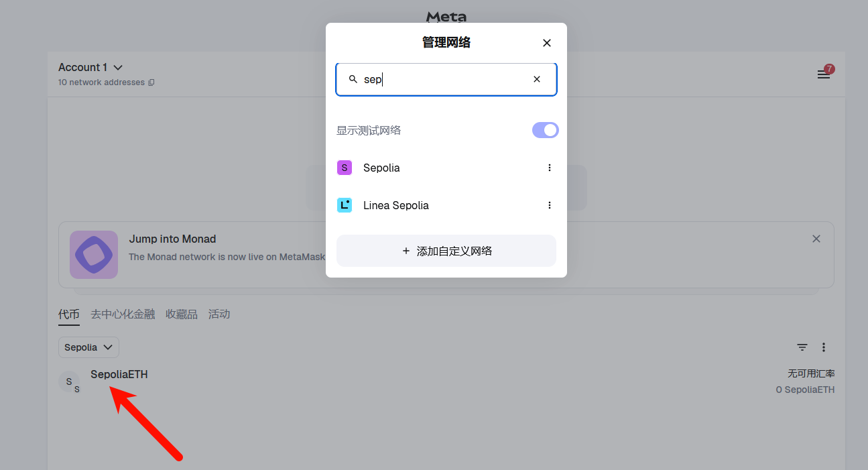Click the 添加自定义网络 button
The height and width of the screenshot is (470, 868).
(446, 251)
